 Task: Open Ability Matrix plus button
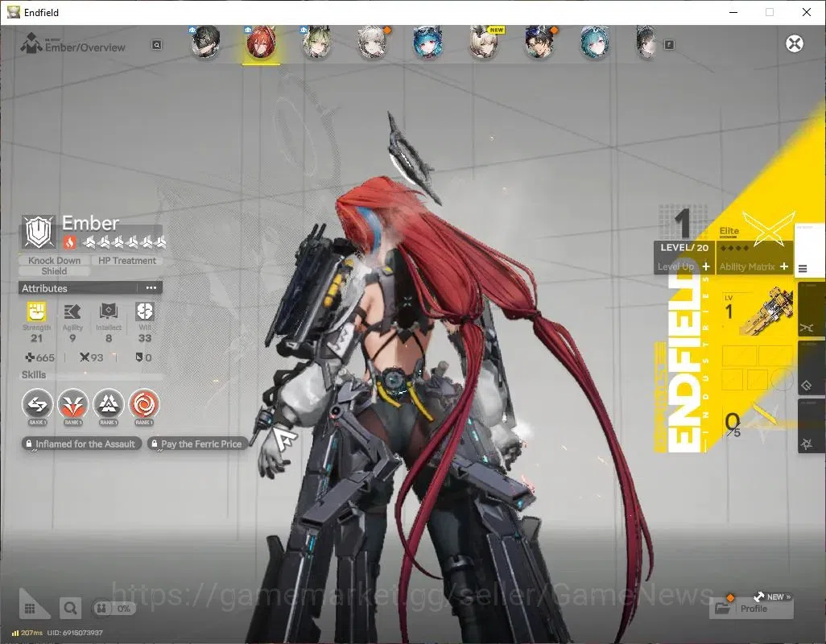pyautogui.click(x=784, y=266)
